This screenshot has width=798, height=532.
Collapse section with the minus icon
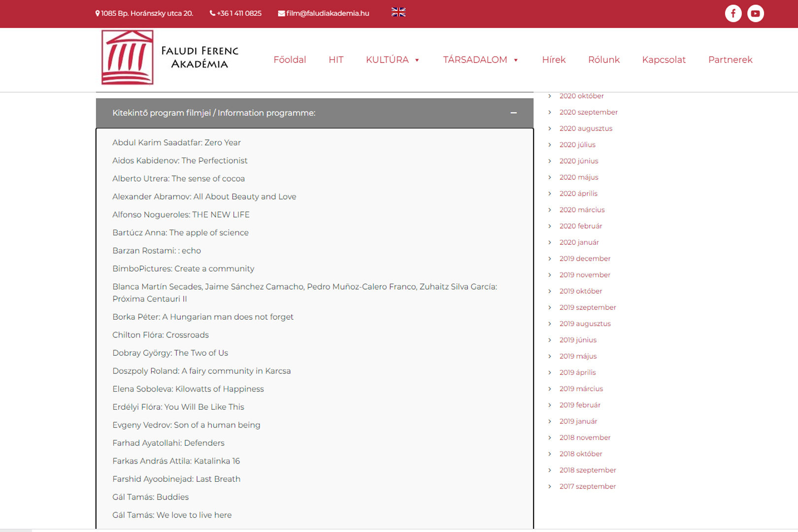(x=513, y=113)
